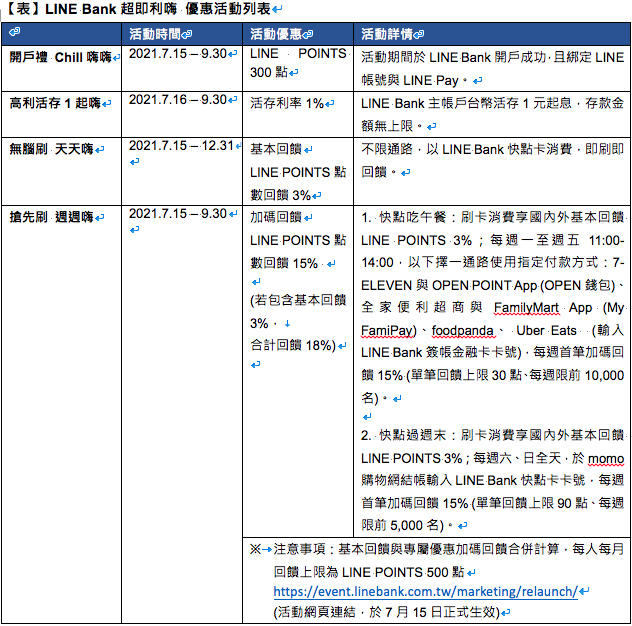The height and width of the screenshot is (626, 632).
Task: Click the '單筆回饋上限 30 點' line
Action: tap(493, 375)
